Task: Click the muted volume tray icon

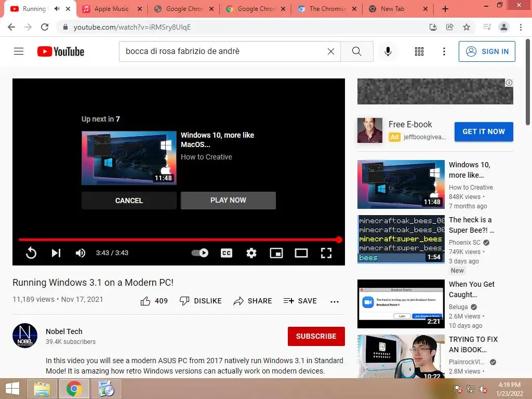Action: tap(483, 389)
